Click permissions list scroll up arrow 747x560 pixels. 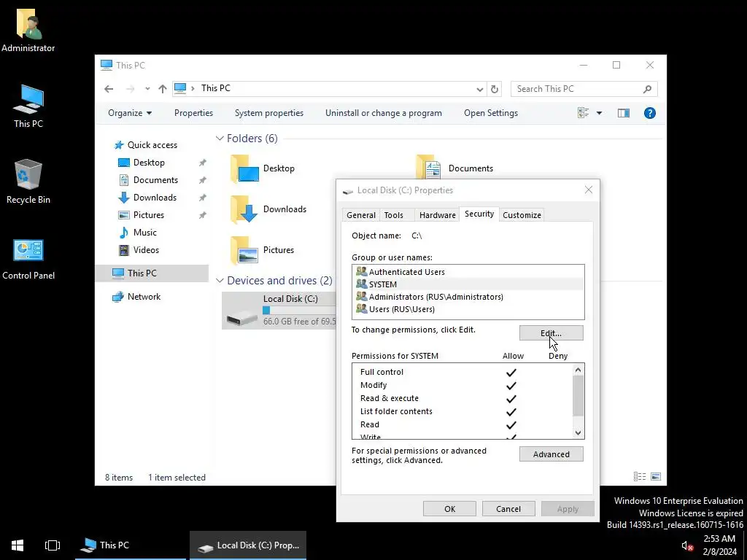point(578,370)
